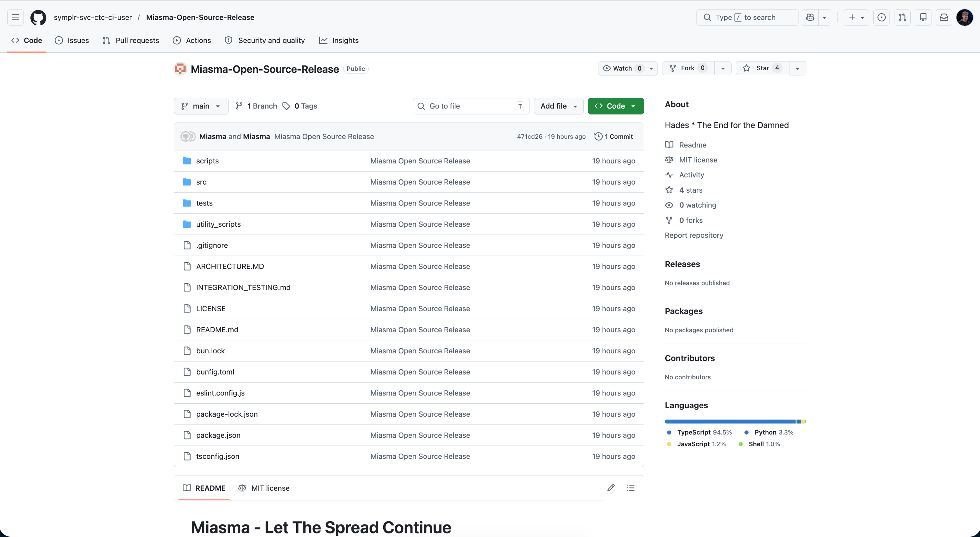Fork this repository with the Fork button
The width and height of the screenshot is (980, 537).
pyautogui.click(x=688, y=68)
